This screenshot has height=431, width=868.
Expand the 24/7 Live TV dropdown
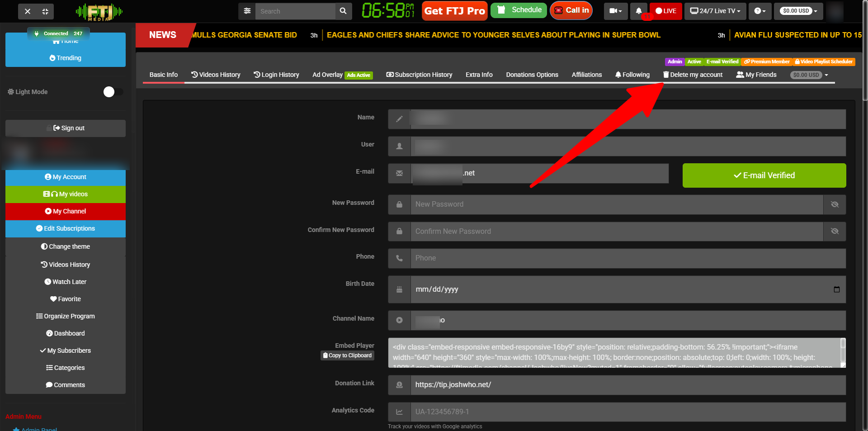(715, 11)
